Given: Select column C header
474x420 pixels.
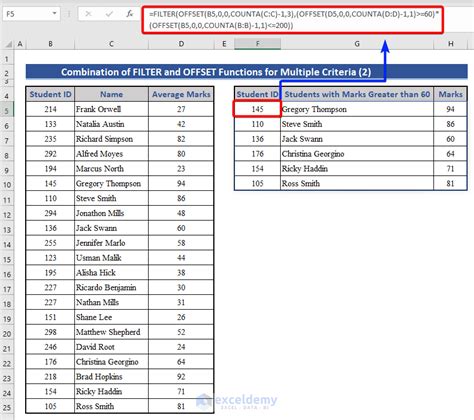Looking at the screenshot, I should point(111,44).
